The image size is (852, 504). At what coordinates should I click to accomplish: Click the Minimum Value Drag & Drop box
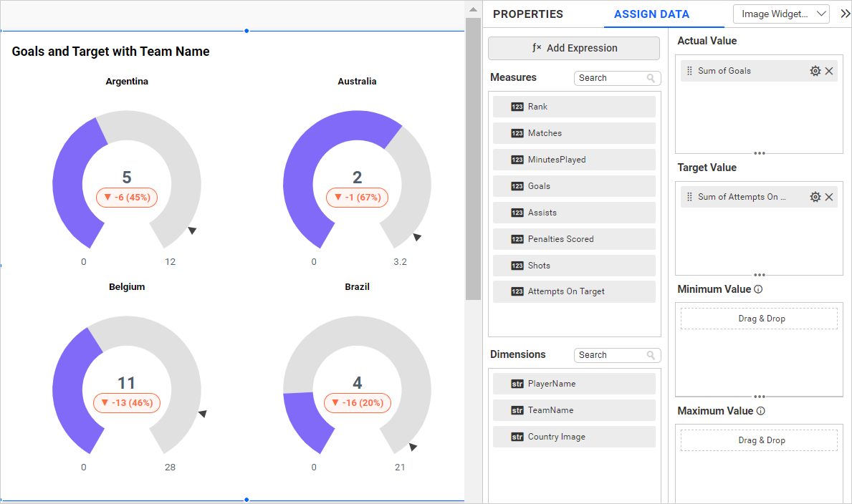coord(759,319)
